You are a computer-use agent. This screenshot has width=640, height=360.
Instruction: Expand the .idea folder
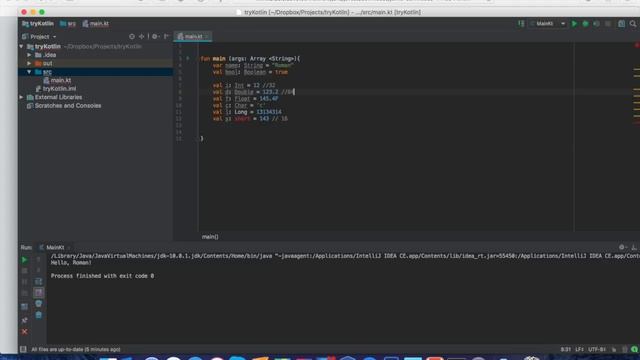(x=29, y=55)
